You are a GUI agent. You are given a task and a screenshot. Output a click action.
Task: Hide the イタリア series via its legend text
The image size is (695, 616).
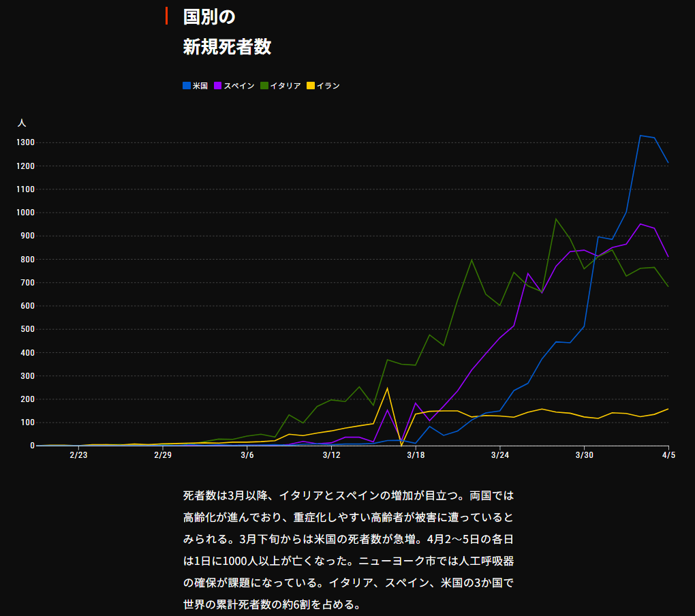[285, 86]
